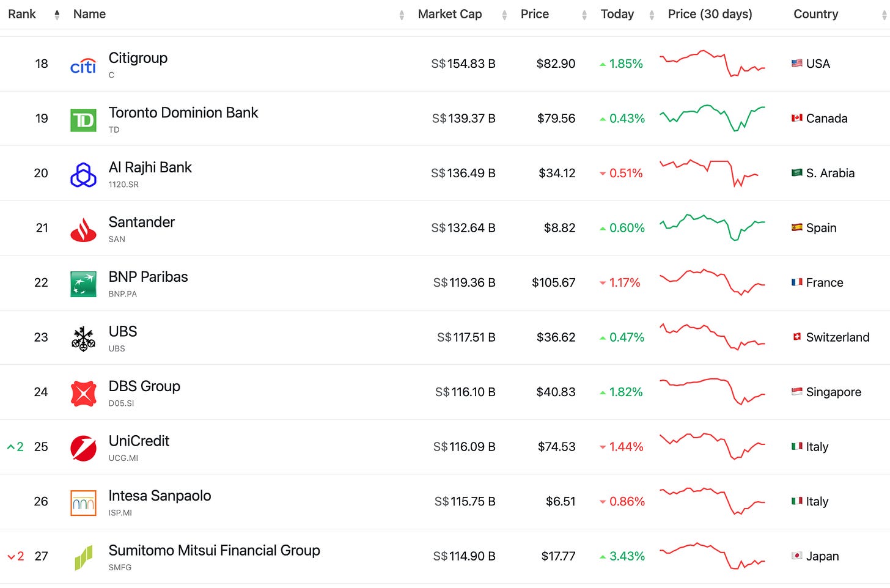Click the red down arrow beside Al Rajhi's 0.51%

[x=603, y=174]
